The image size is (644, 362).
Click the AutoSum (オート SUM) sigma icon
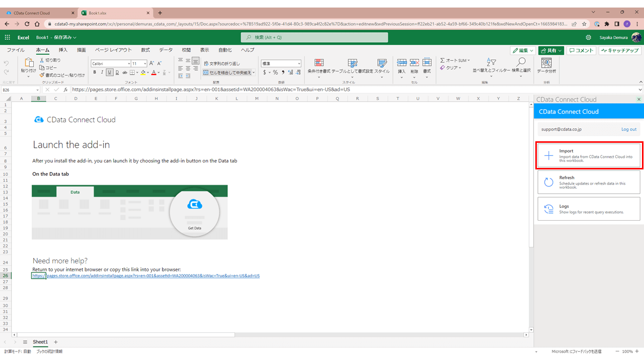click(442, 60)
